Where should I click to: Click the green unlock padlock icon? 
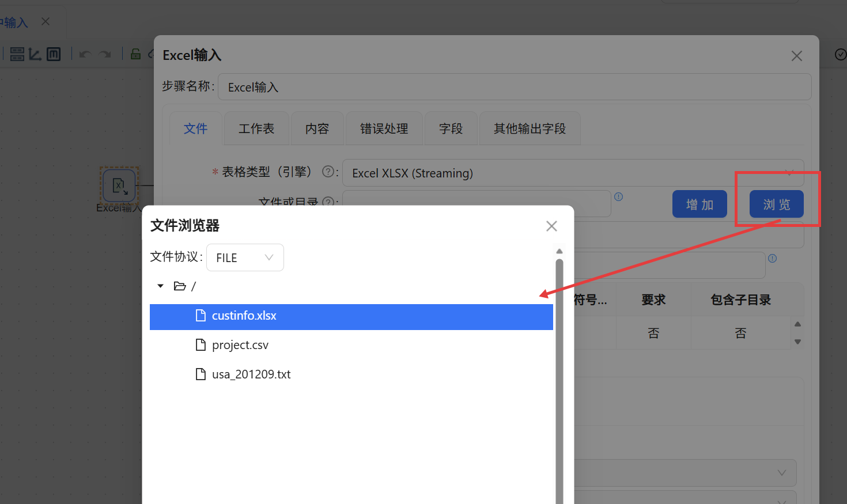pos(135,54)
